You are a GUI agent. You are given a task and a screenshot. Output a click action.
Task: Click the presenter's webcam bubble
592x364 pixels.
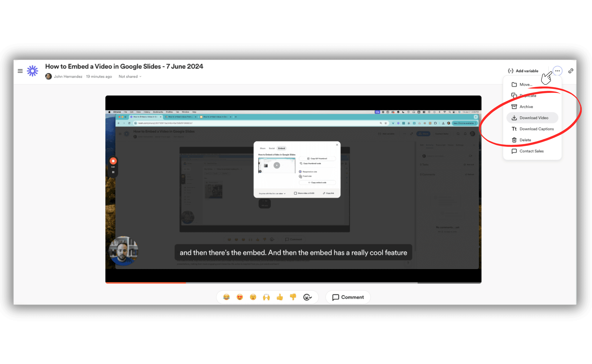[x=124, y=251]
